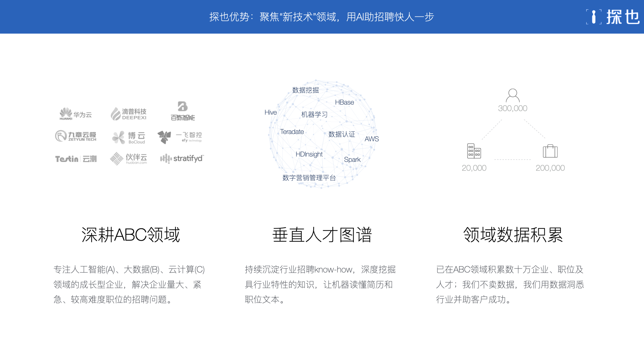The height and width of the screenshot is (362, 644).
Task: Click the DEEPEXI 滴普科技 logo
Action: (128, 114)
